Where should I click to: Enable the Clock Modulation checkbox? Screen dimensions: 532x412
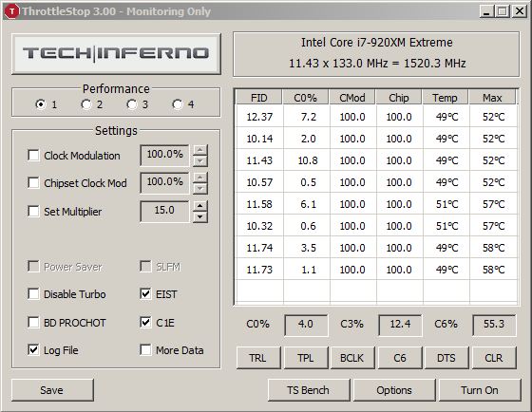tap(33, 156)
